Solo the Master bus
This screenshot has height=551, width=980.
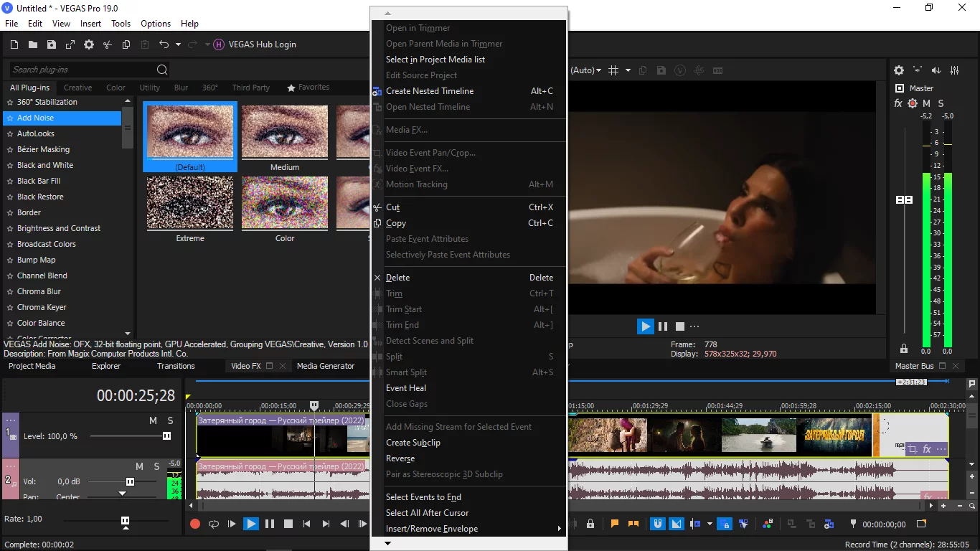click(941, 103)
